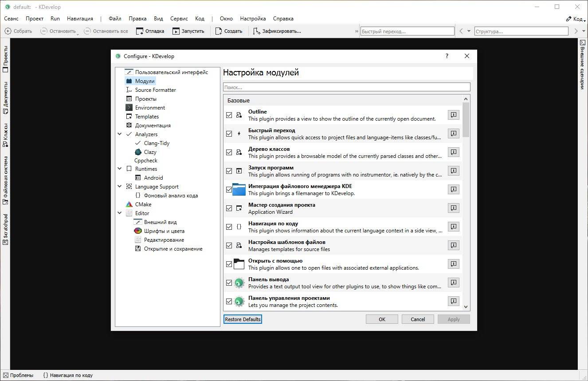The height and width of the screenshot is (381, 588).
Task: Click the plugin list scrollbar thumb
Action: tap(466, 120)
